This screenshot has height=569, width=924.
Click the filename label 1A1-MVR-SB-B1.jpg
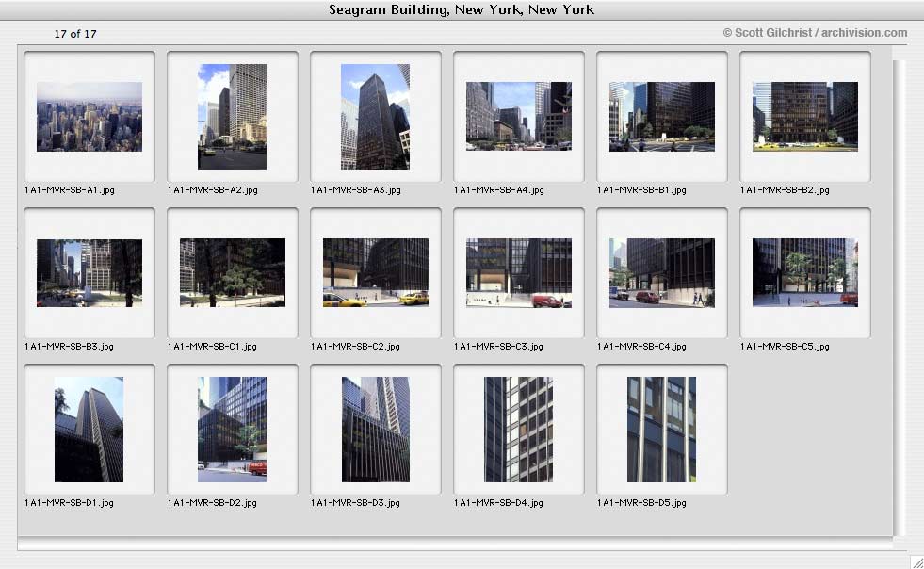(x=641, y=190)
